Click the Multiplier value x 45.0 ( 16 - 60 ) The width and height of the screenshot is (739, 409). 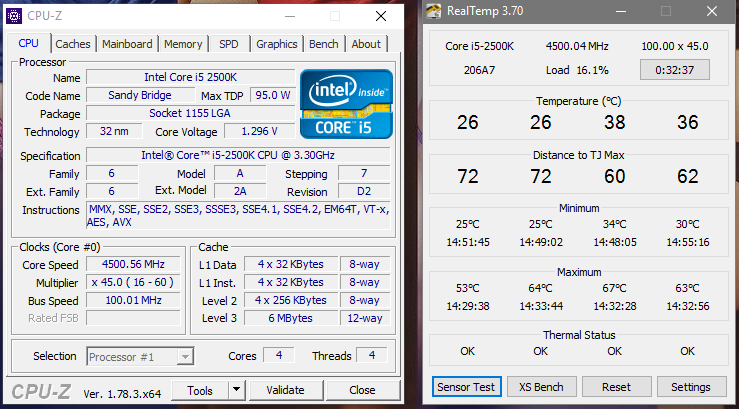[133, 282]
